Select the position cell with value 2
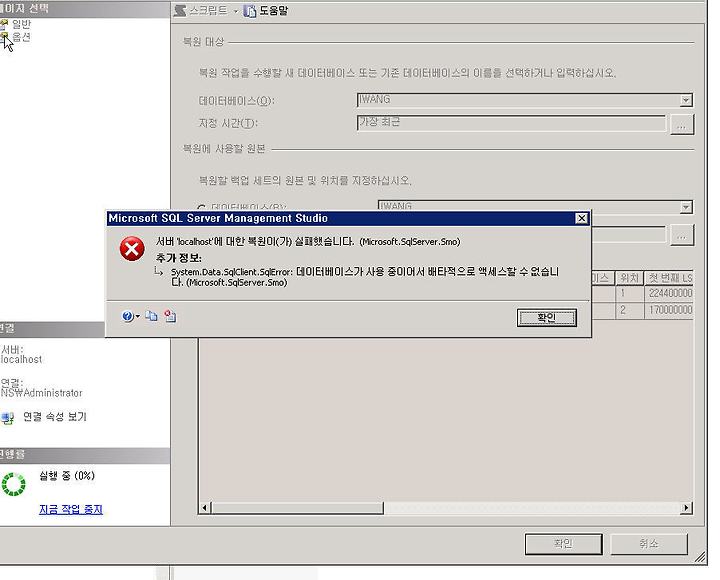 pos(629,310)
